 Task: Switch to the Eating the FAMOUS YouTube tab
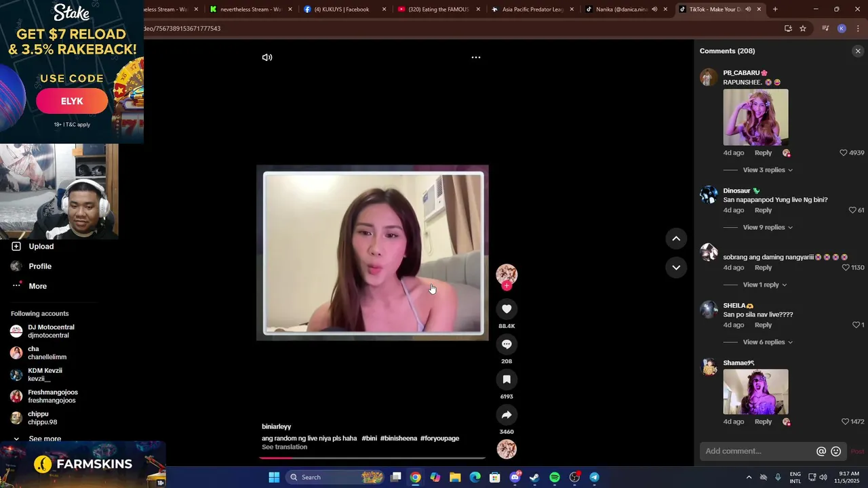pos(439,9)
